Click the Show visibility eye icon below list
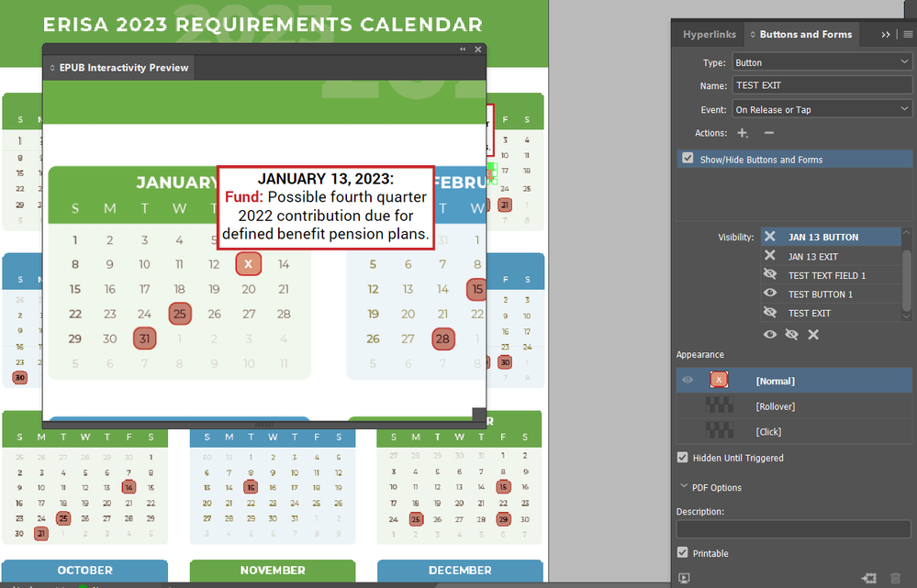 click(x=769, y=334)
